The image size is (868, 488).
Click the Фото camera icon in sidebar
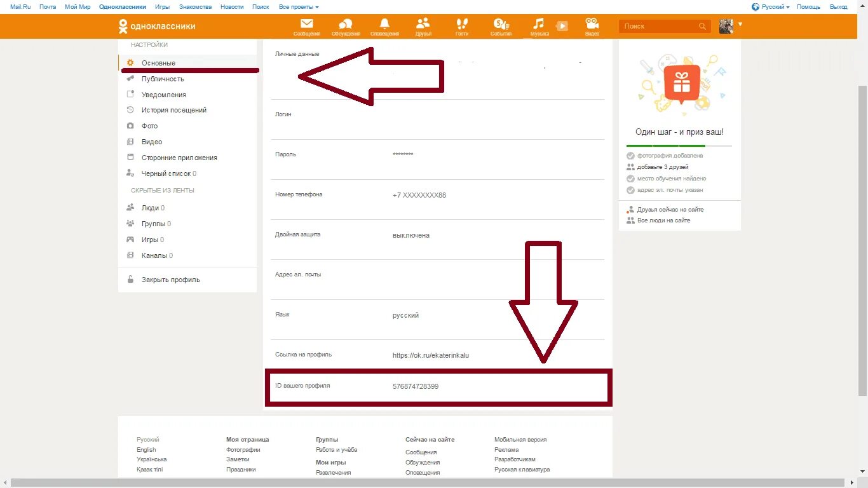(x=130, y=126)
